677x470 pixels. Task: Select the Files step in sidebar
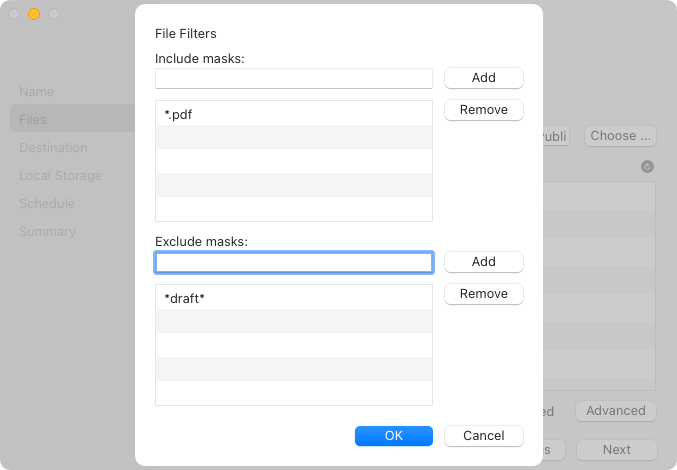tap(33, 119)
